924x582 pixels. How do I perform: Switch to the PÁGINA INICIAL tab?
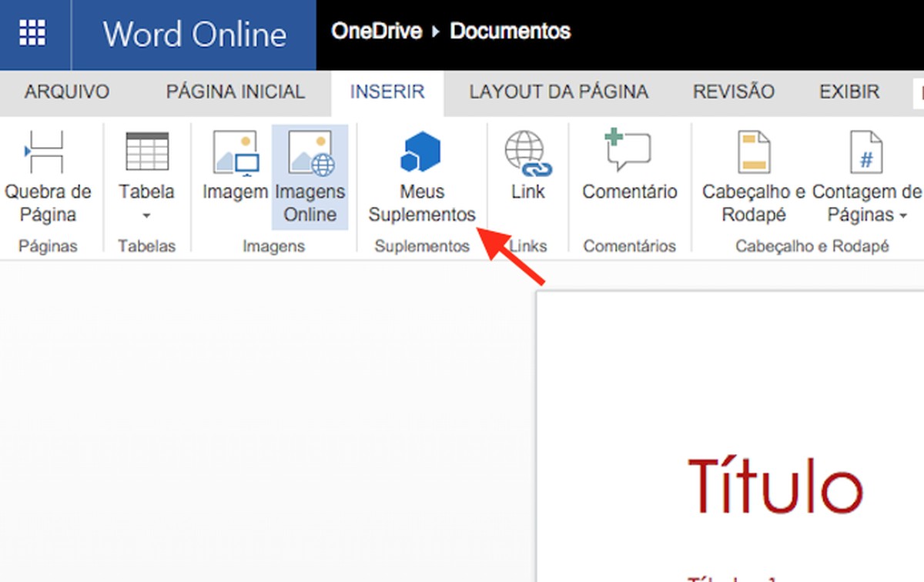point(234,92)
